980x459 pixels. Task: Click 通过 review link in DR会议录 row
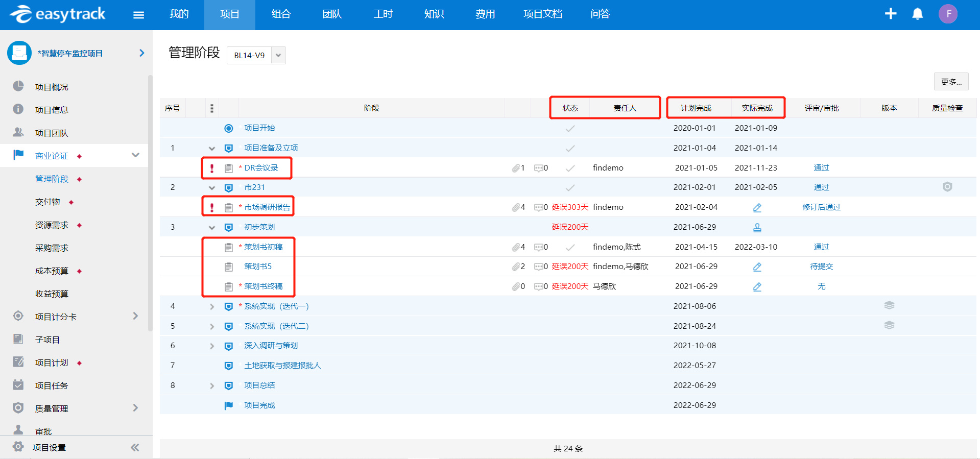(821, 168)
